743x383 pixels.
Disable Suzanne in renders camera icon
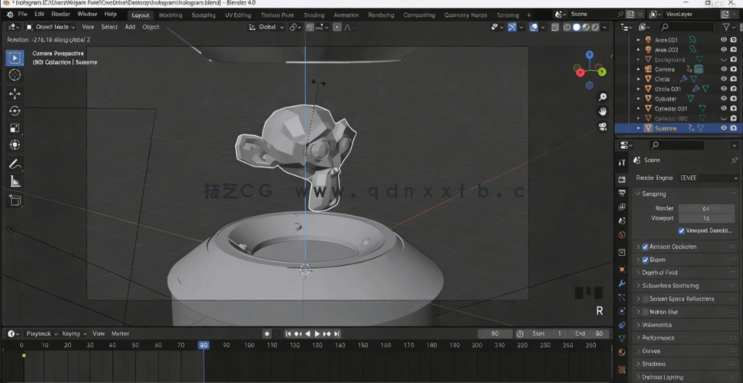pyautogui.click(x=734, y=128)
